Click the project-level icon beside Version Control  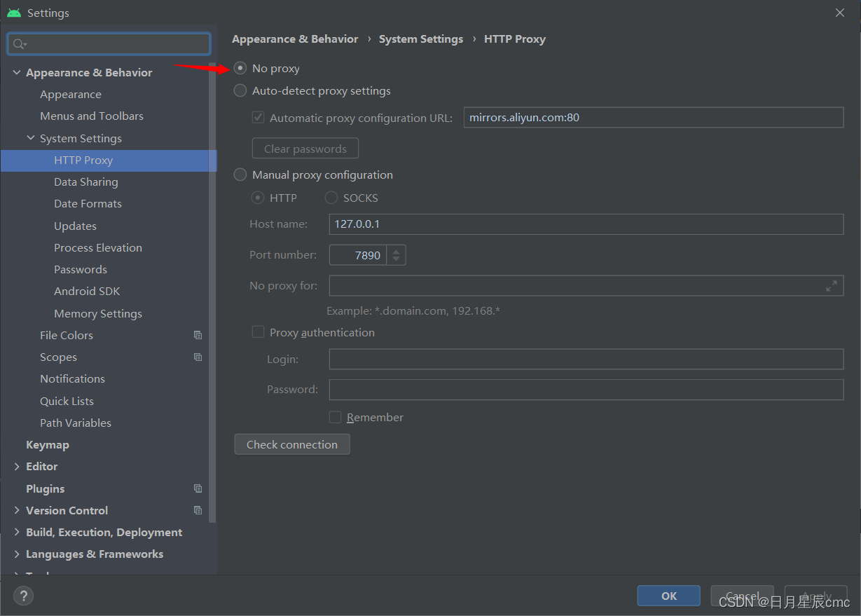[x=198, y=510]
